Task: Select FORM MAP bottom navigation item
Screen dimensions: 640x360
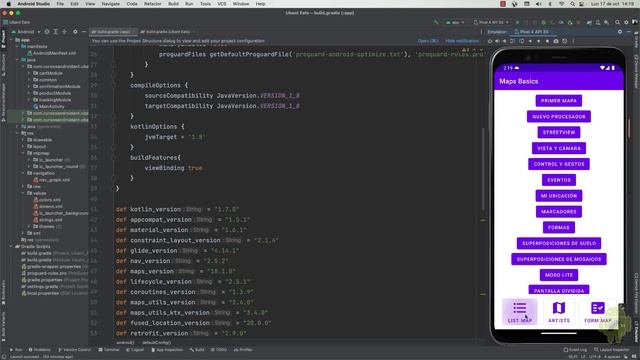Action: 598,313
